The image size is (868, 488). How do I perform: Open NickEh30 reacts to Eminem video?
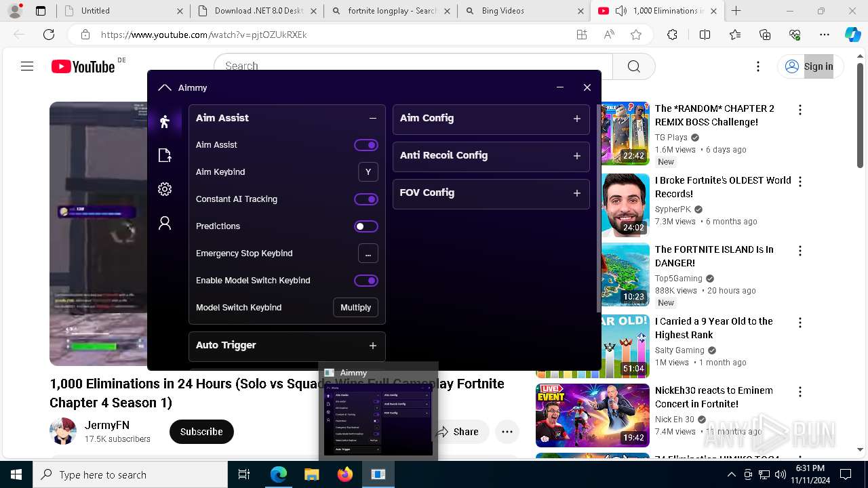point(714,397)
